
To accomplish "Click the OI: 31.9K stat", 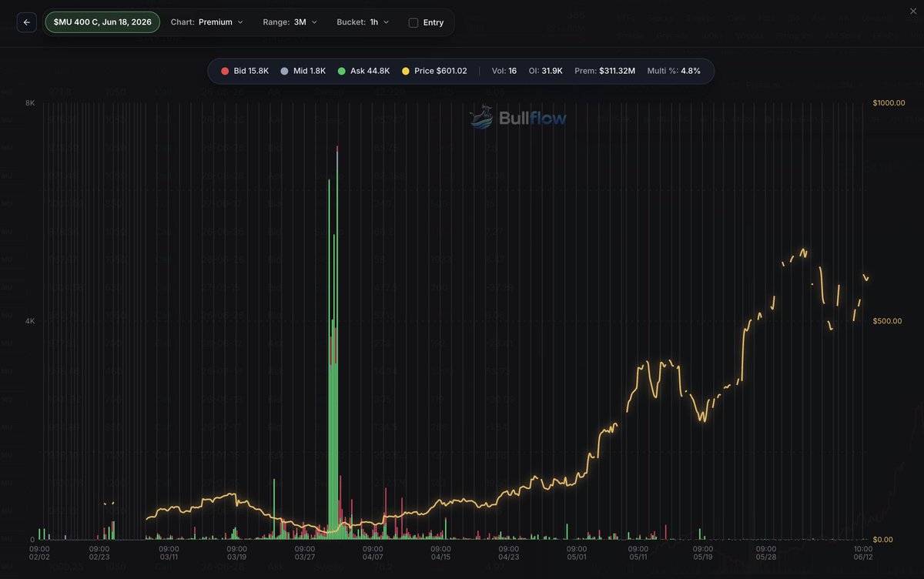I will [x=546, y=71].
